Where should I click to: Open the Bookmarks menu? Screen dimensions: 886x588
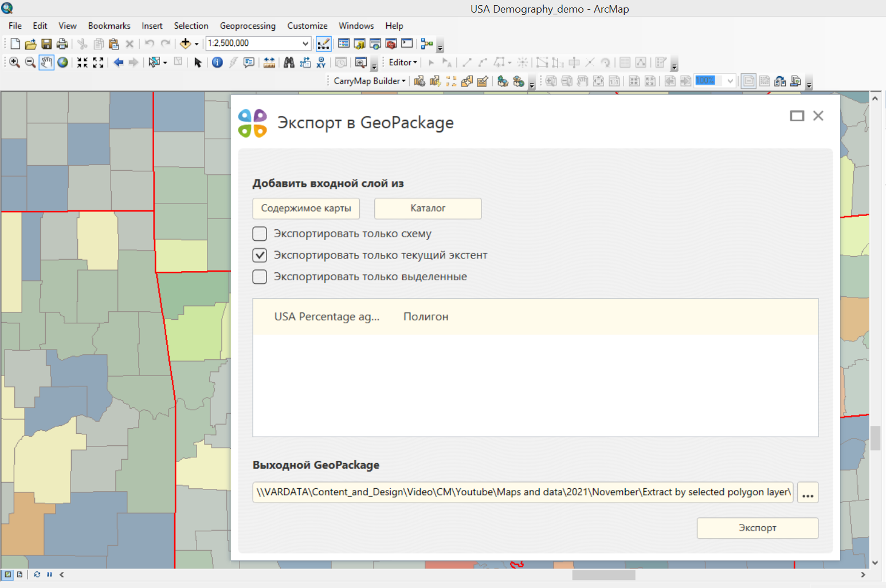click(x=109, y=26)
